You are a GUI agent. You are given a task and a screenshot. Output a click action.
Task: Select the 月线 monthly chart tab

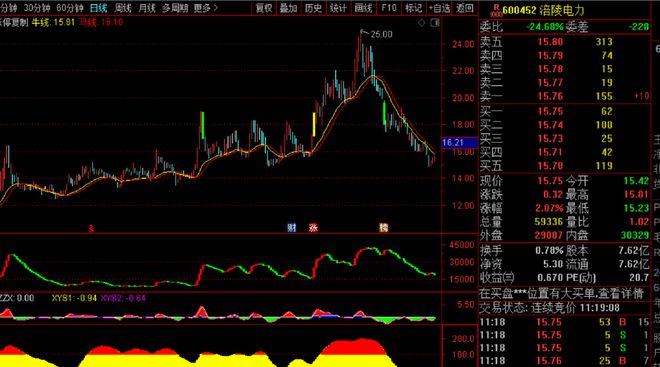tap(147, 8)
